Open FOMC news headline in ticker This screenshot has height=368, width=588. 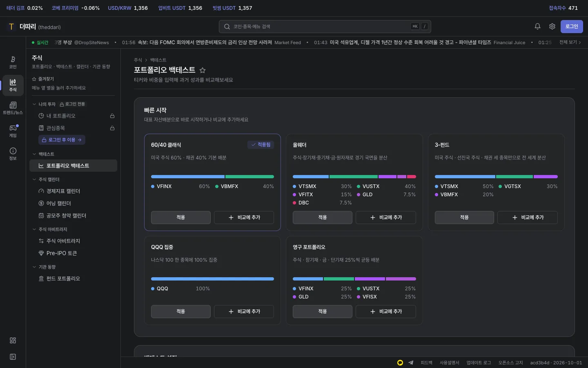point(205,43)
